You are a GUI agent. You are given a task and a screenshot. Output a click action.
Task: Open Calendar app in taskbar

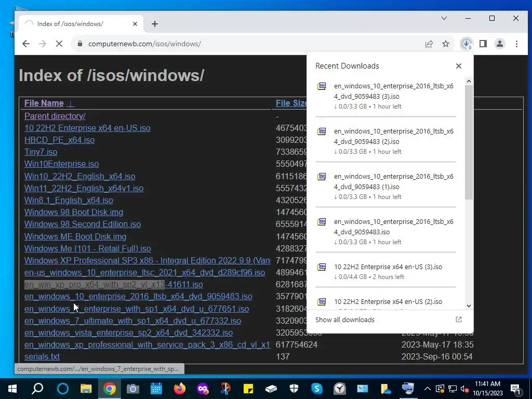click(x=156, y=389)
